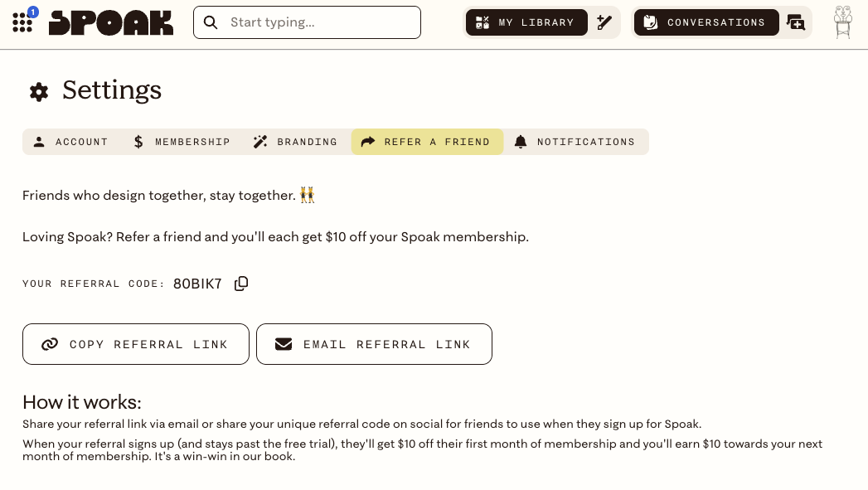The image size is (868, 490).
Task: Go to the Notifications tab
Action: coord(575,142)
